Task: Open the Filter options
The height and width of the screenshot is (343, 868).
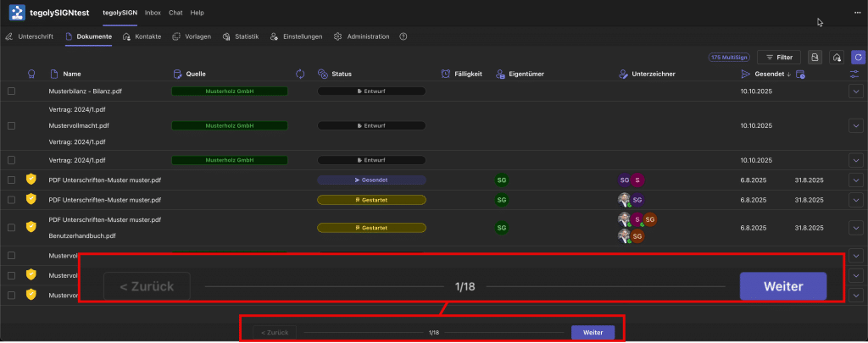Action: click(x=778, y=57)
